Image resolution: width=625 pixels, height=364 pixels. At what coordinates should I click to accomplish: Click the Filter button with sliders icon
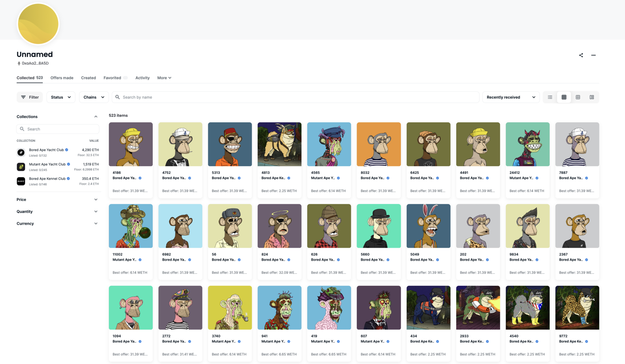pyautogui.click(x=30, y=97)
